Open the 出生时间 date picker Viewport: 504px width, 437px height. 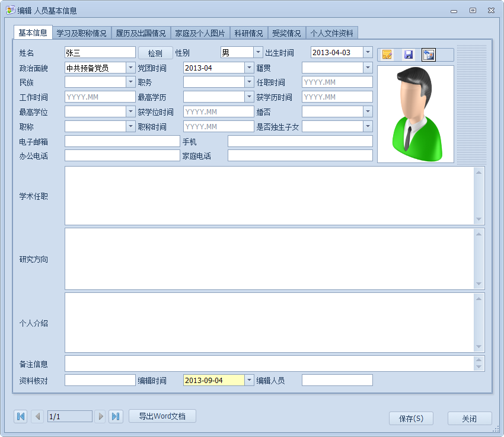(368, 53)
